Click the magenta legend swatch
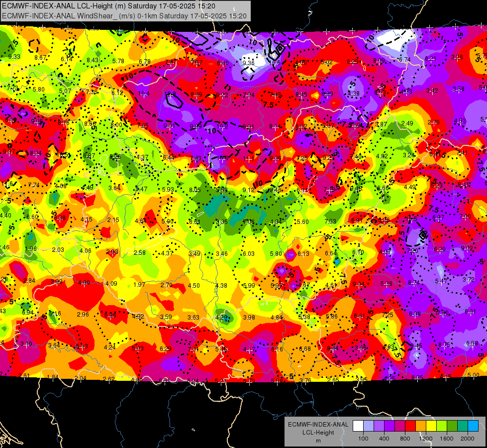487x448 pixels. coord(400,426)
